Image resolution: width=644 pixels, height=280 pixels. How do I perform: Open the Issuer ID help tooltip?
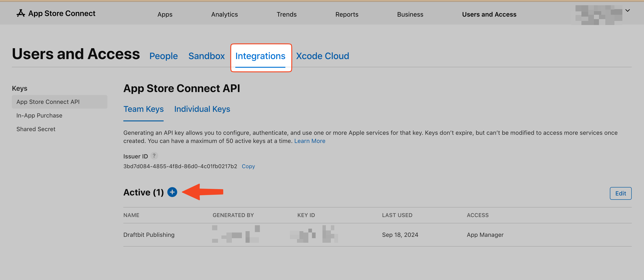click(x=154, y=156)
